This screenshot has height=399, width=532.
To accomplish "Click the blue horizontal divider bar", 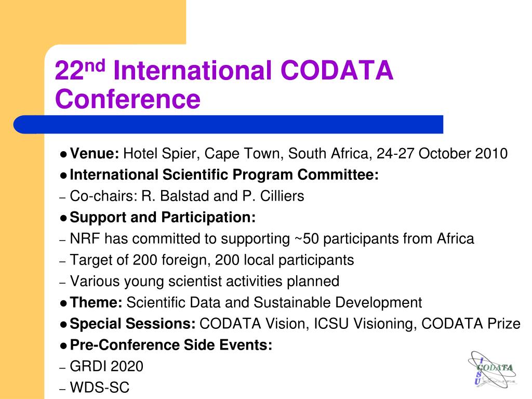I will [x=229, y=124].
